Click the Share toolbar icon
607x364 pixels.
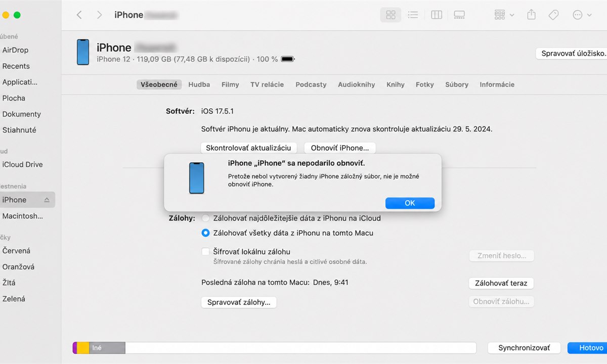[x=531, y=15]
